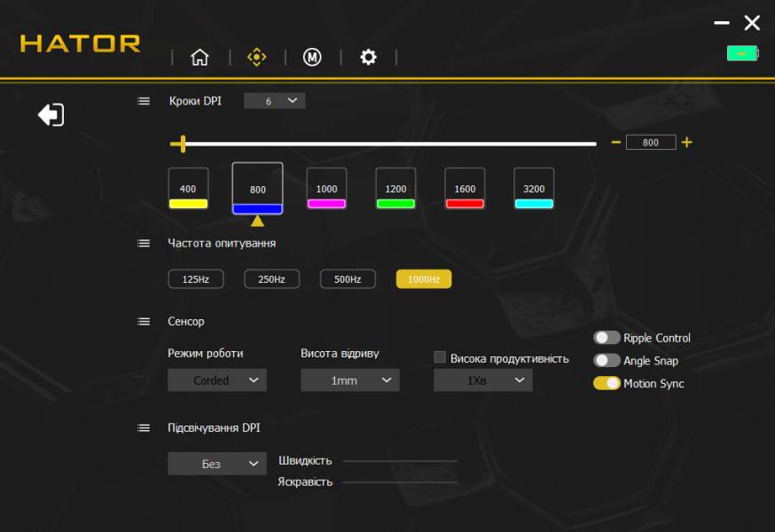Click the Підсвічування DPI heading
Screen dimensions: 775x532
pos(214,427)
